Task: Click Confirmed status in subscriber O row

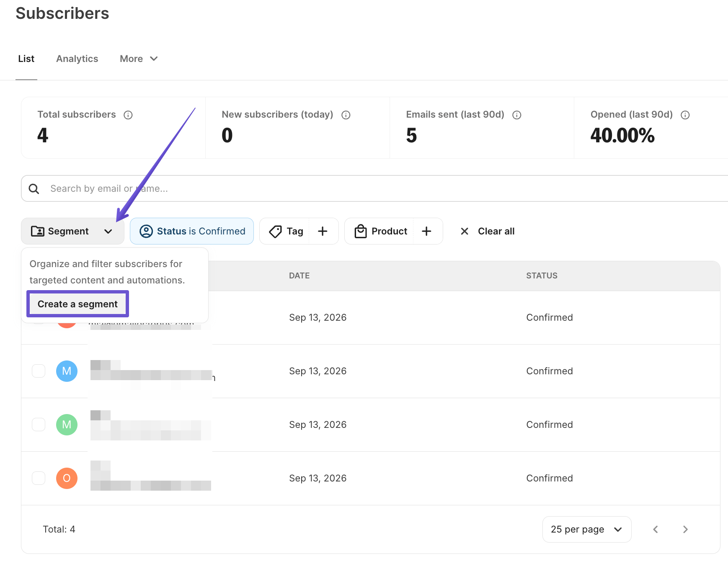Action: point(549,478)
